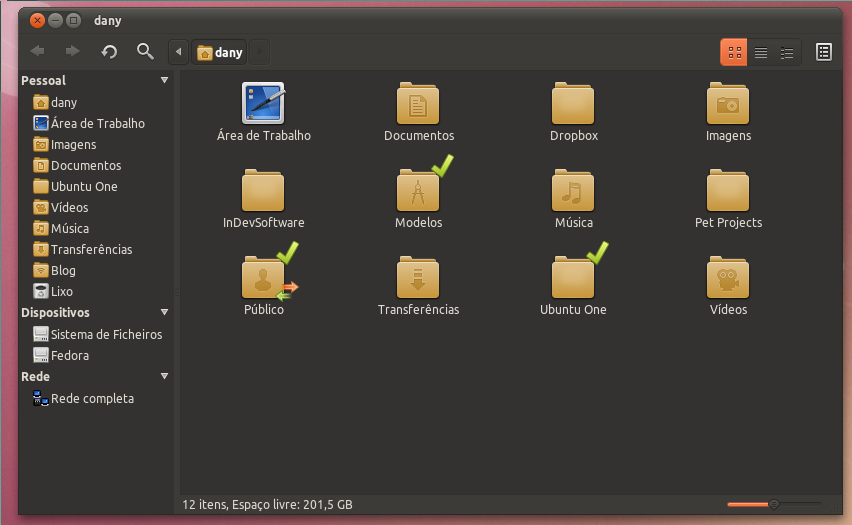852x525 pixels.
Task: Click the Pet Projects name label
Action: (x=728, y=222)
